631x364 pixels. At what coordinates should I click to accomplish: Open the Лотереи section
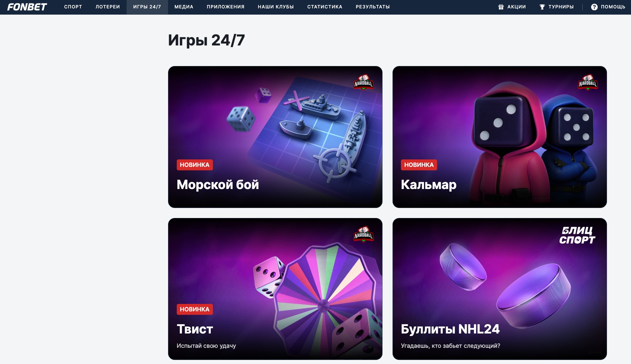point(108,7)
